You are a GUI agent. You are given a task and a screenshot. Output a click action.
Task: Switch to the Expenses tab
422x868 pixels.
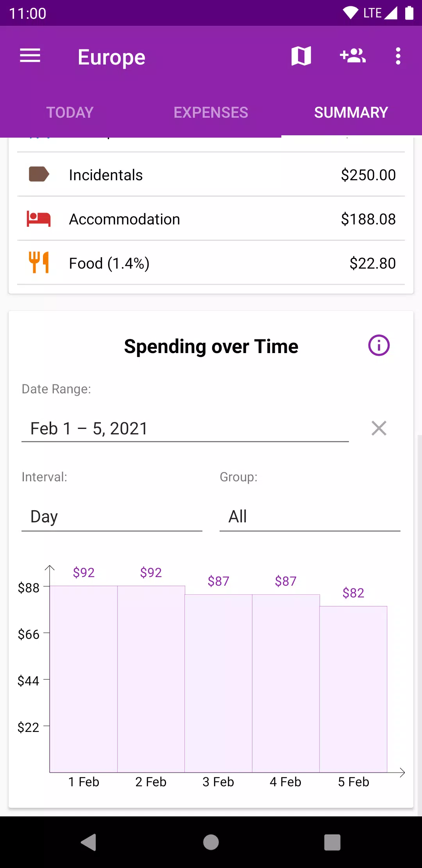pyautogui.click(x=211, y=113)
